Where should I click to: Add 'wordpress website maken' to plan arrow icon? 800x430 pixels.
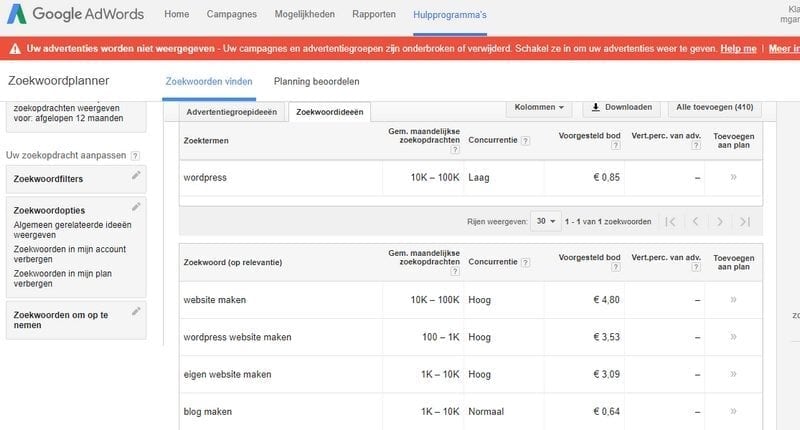tap(733, 337)
